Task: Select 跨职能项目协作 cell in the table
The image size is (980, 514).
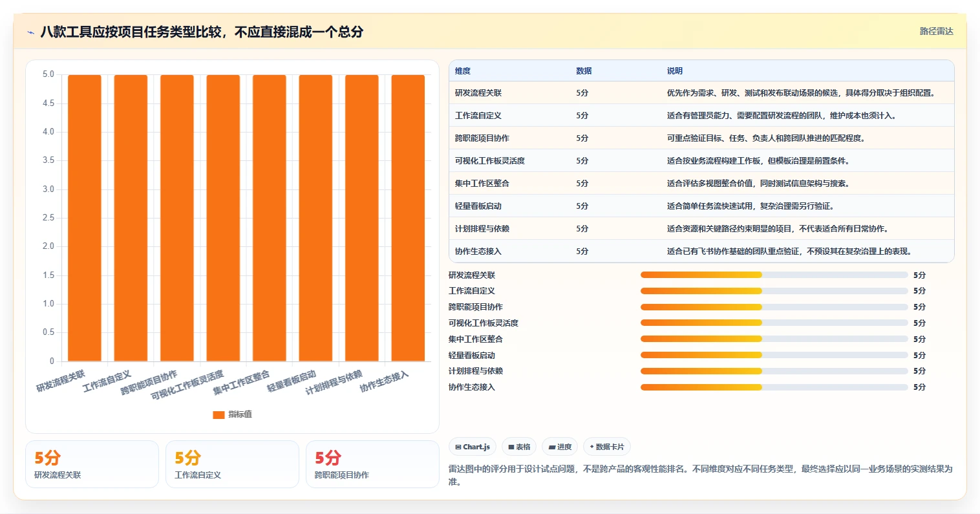Action: [482, 138]
